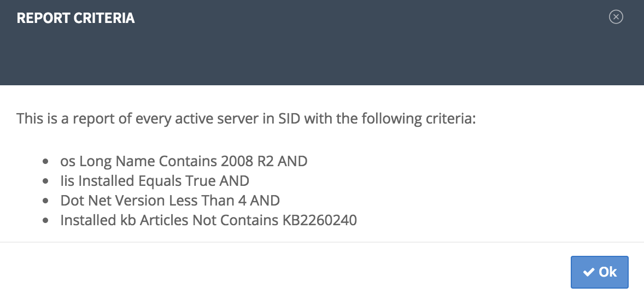
Task: Click the intro sentence about active servers
Action: (246, 119)
